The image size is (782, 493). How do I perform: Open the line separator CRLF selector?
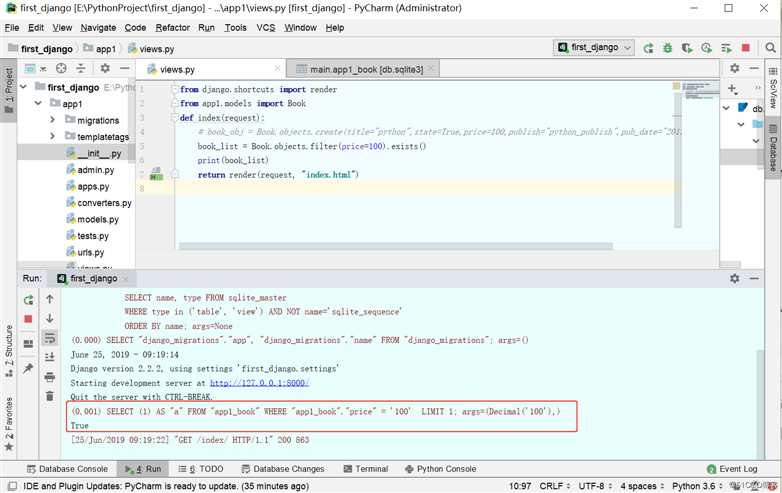point(554,486)
